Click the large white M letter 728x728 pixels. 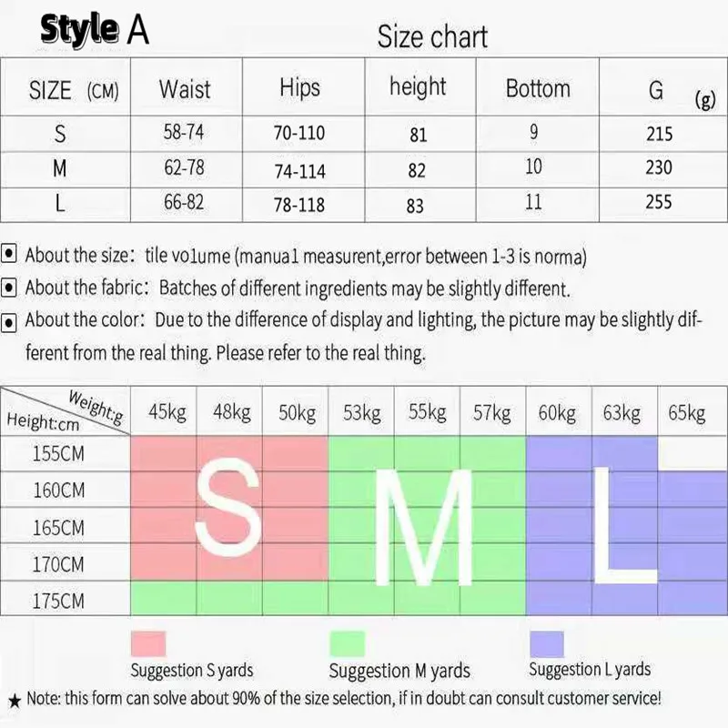(425, 521)
